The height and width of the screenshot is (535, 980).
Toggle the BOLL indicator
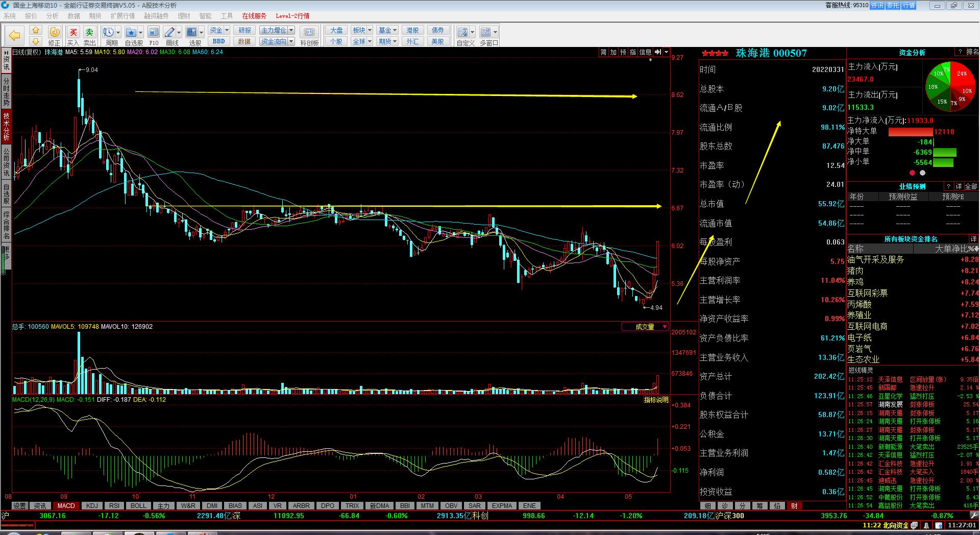[138, 506]
